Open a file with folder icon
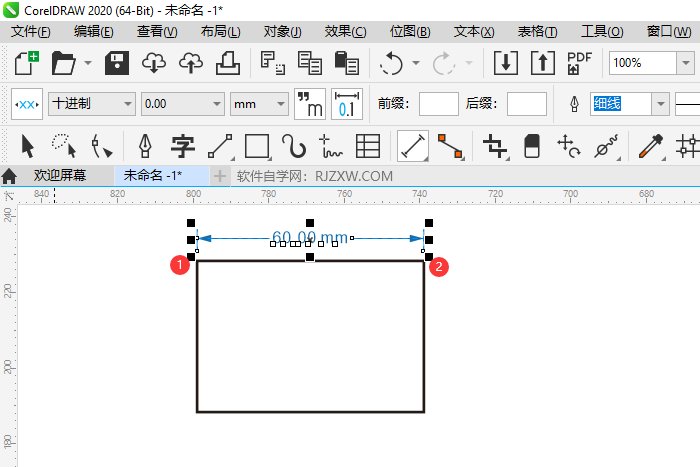The height and width of the screenshot is (467, 700). point(63,63)
